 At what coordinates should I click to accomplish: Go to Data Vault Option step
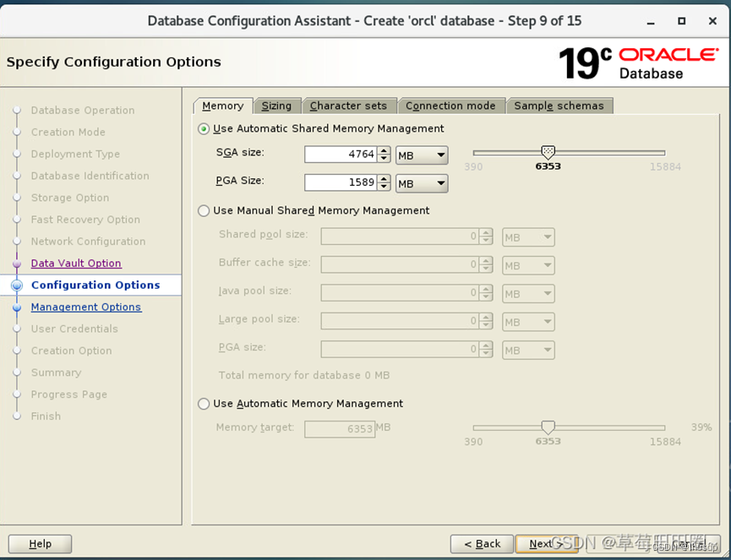tap(76, 264)
